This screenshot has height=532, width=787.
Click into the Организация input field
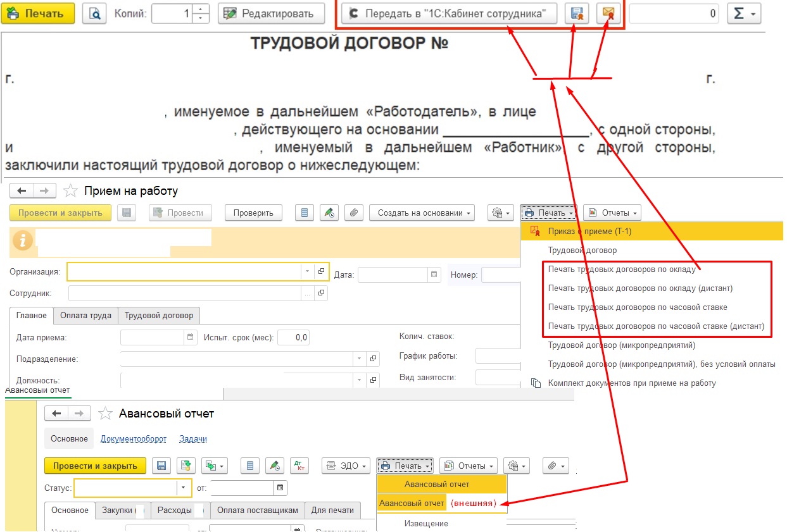(184, 271)
